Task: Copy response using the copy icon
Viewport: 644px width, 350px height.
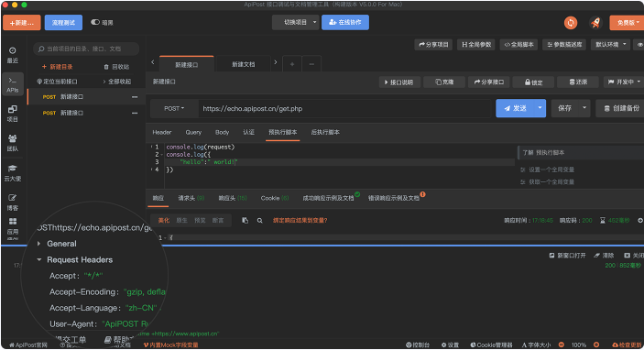Action: coord(245,221)
